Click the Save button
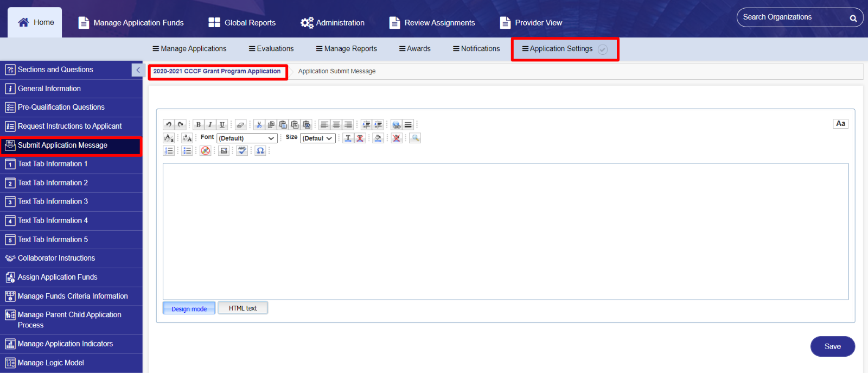 point(832,346)
